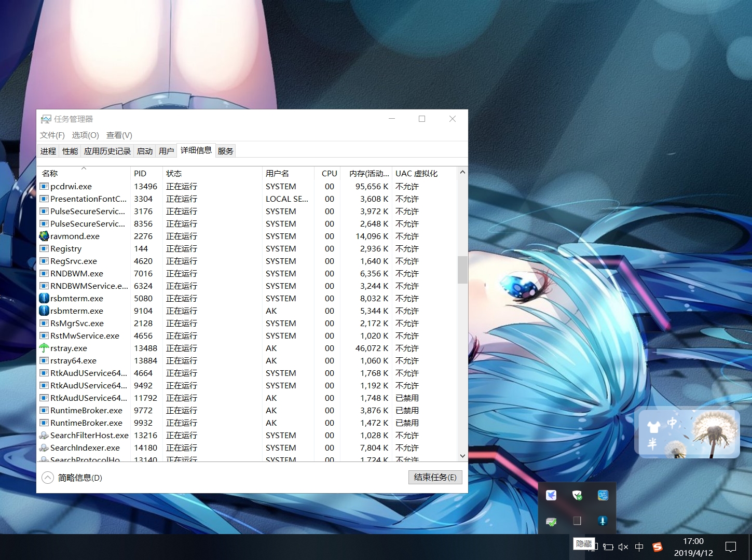This screenshot has width=752, height=560.
Task: Click the process list vertical scrollbar thumb
Action: pos(462,270)
